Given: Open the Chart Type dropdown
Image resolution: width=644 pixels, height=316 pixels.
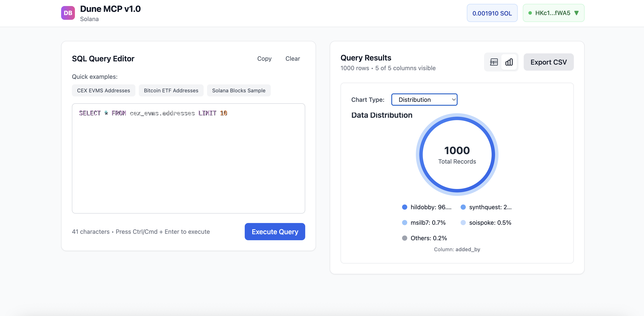Looking at the screenshot, I should (424, 99).
